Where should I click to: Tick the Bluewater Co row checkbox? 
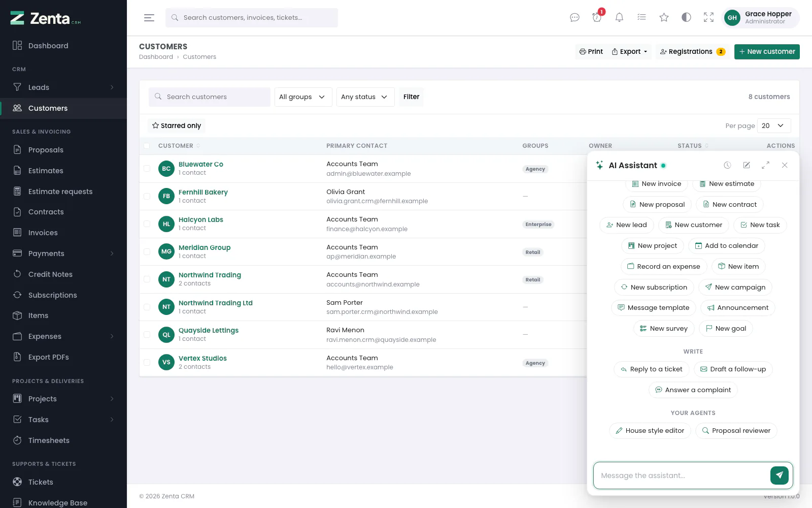click(x=147, y=169)
